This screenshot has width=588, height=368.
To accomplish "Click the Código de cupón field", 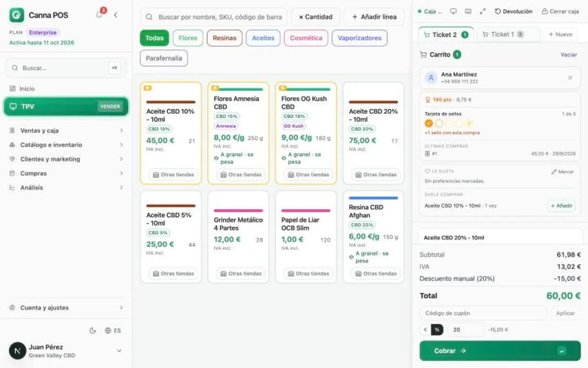I will (x=483, y=313).
